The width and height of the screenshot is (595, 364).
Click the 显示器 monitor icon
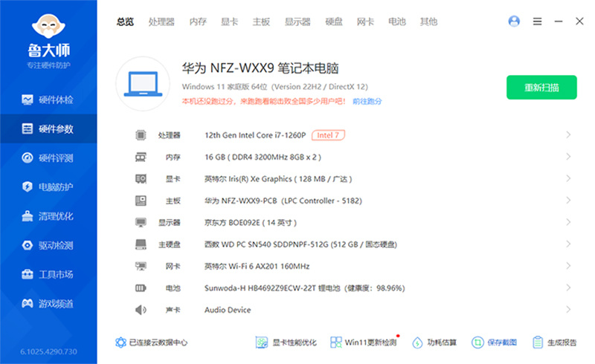141,222
